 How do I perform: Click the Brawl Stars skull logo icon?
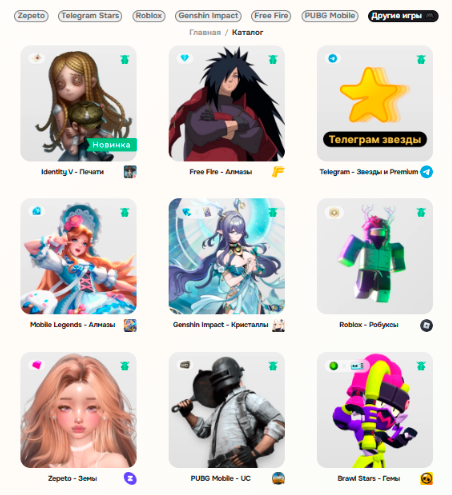click(426, 478)
